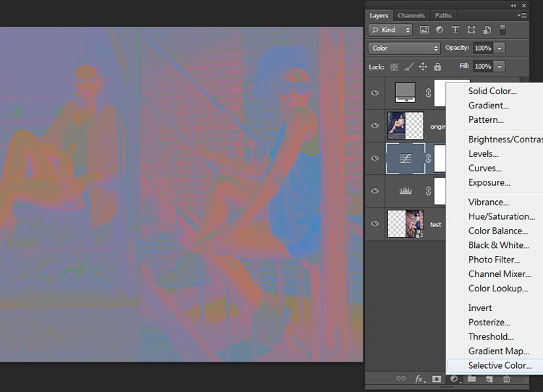The height and width of the screenshot is (392, 543).
Task: Open the Color blend mode dropdown
Action: (404, 48)
